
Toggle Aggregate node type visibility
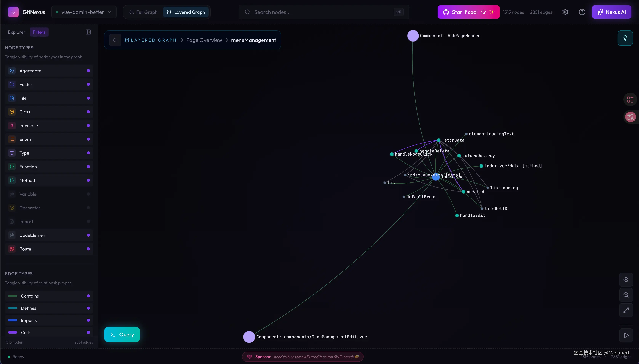pyautogui.click(x=88, y=71)
